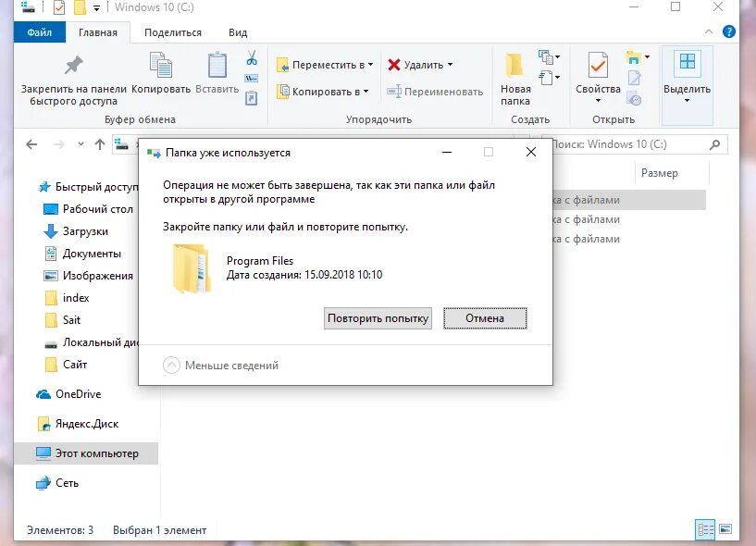Click the quick toolbar new folder icon
The height and width of the screenshot is (546, 756).
pos(80,7)
